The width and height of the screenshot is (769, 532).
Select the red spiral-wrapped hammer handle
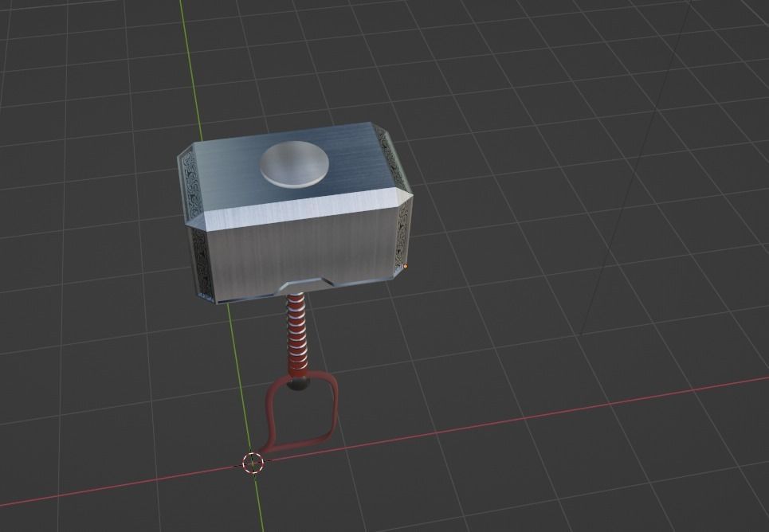click(297, 336)
